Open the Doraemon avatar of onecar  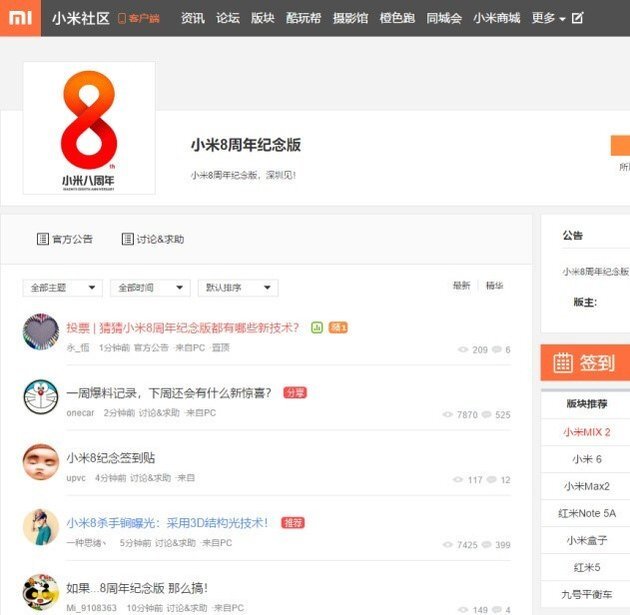click(40, 397)
